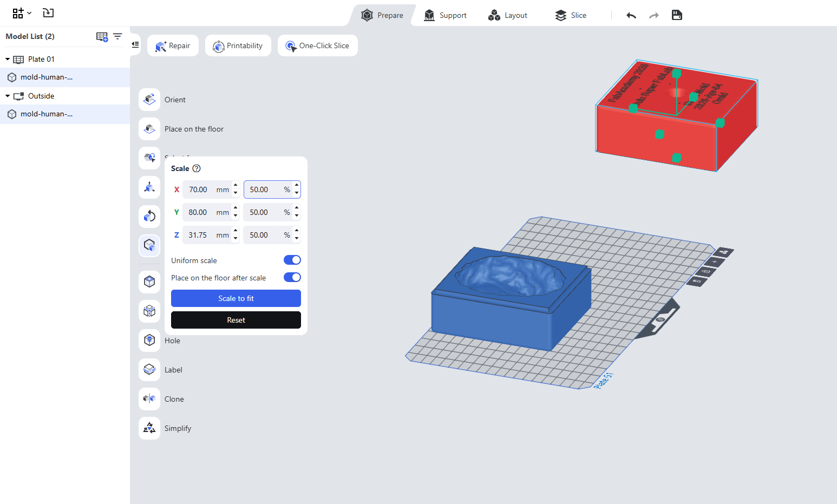Switch to the Prepare tab
837x504 pixels.
(383, 15)
